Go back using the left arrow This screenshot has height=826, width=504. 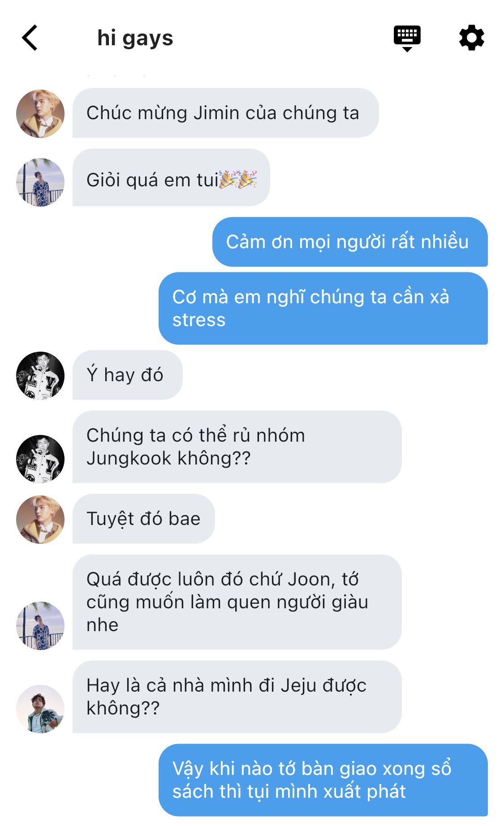(30, 38)
